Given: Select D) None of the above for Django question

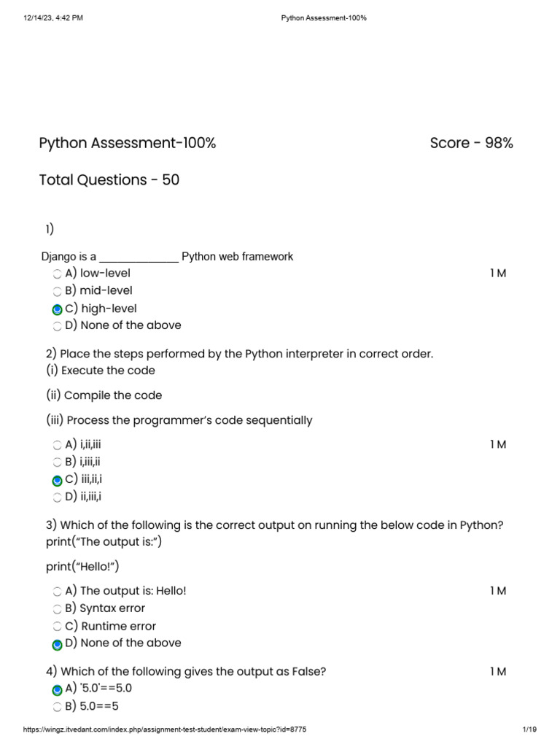Looking at the screenshot, I should (x=58, y=326).
